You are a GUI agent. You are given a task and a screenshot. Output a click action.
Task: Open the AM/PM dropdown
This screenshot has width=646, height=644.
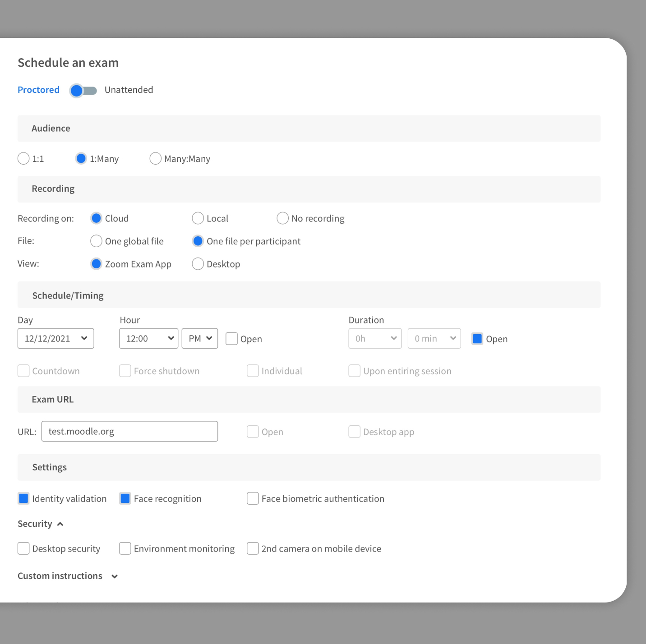point(199,339)
